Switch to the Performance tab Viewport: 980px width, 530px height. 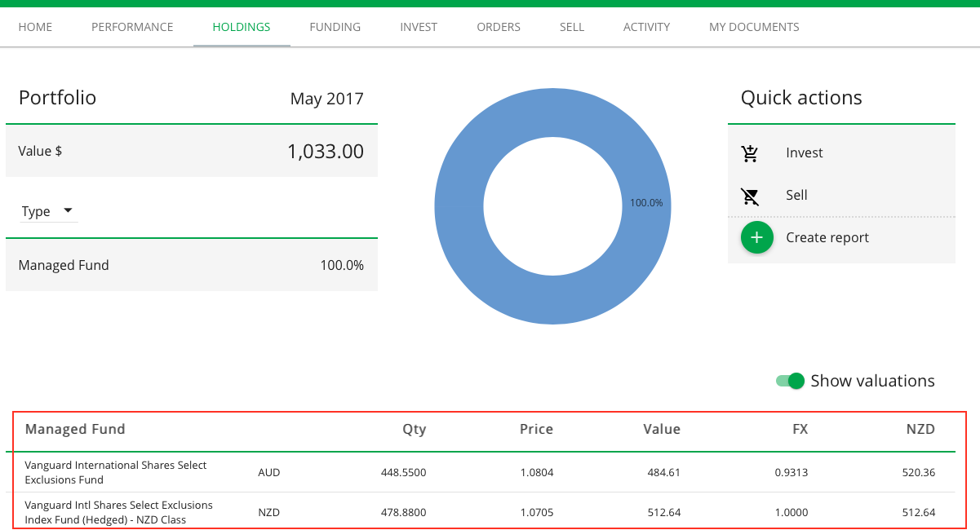coord(132,27)
